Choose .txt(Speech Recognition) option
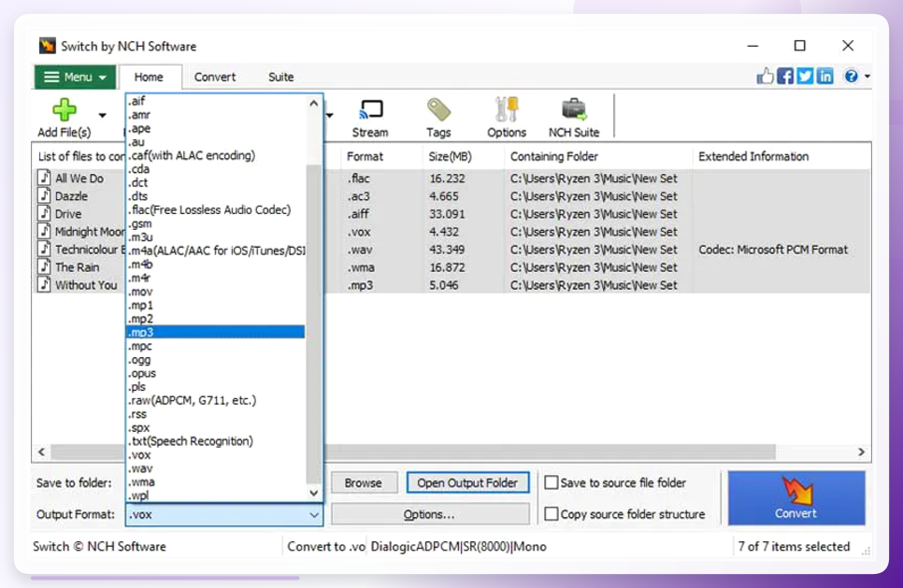Screen dimensions: 903x588 215,441
